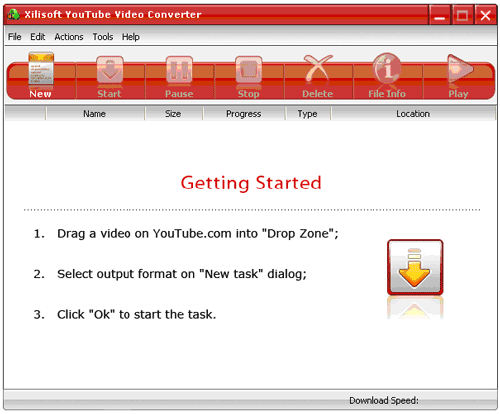
Task: Open the Help menu
Action: coord(131,37)
